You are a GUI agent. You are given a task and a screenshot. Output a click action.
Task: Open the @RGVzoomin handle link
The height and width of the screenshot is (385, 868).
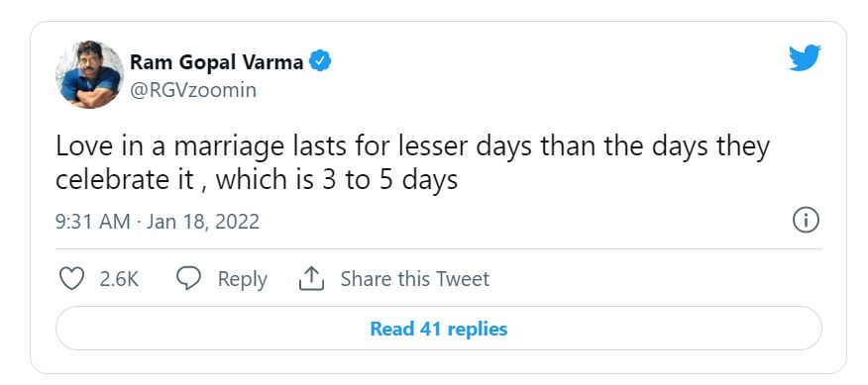[192, 91]
